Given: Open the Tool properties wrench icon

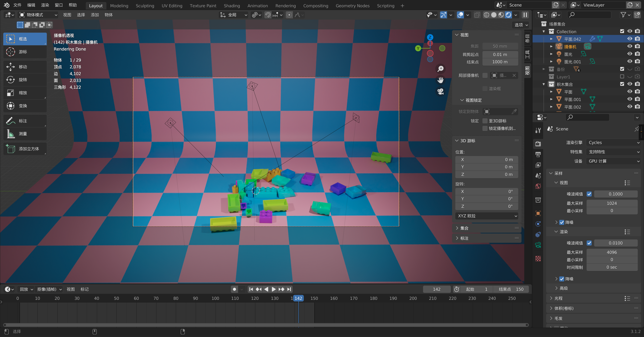Looking at the screenshot, I should coord(538,130).
